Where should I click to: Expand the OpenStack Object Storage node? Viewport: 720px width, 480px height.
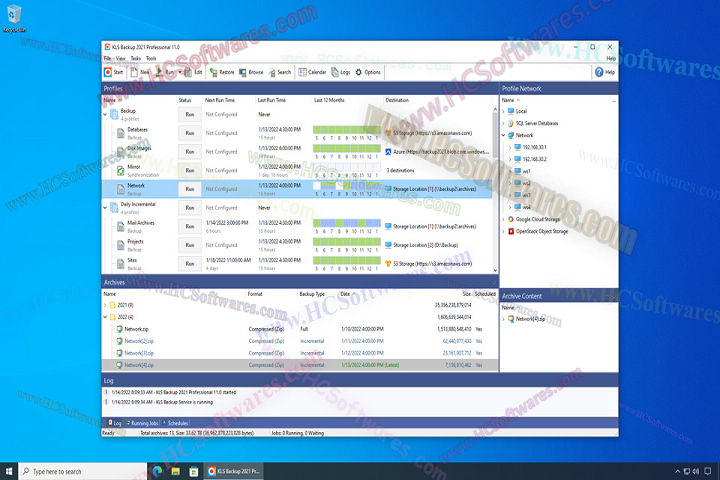tap(503, 231)
